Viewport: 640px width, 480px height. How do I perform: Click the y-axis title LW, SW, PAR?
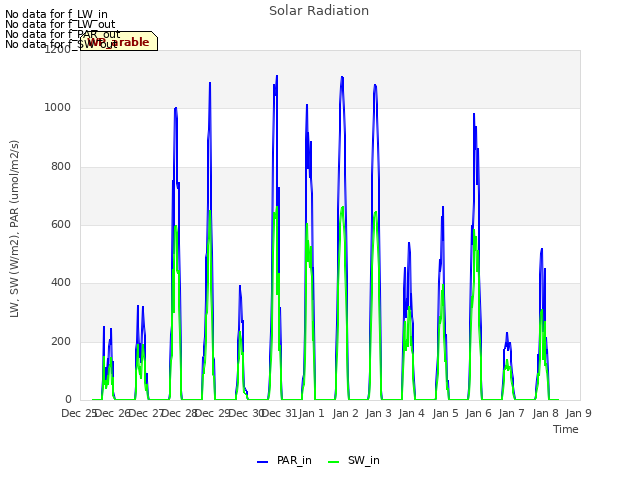(14, 229)
